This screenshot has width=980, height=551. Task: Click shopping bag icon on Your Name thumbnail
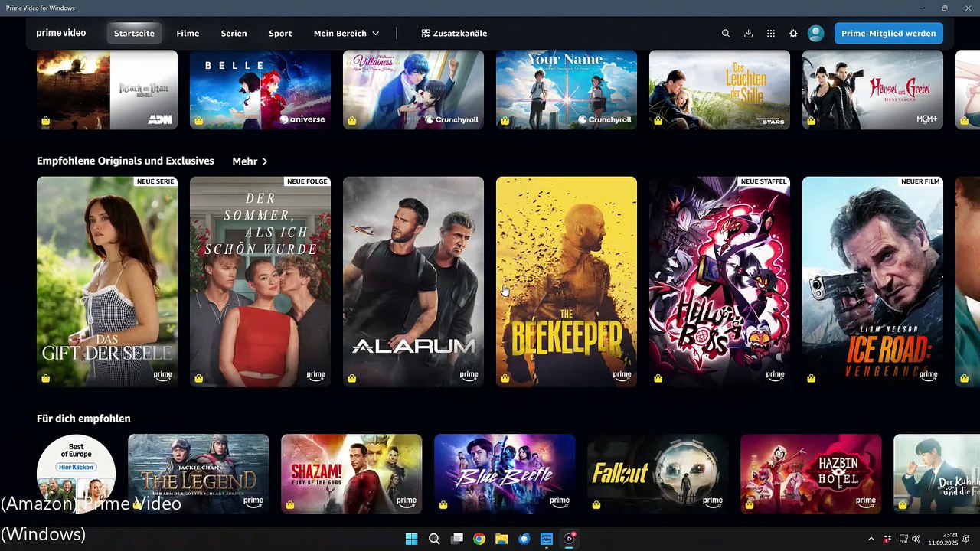[x=505, y=121]
